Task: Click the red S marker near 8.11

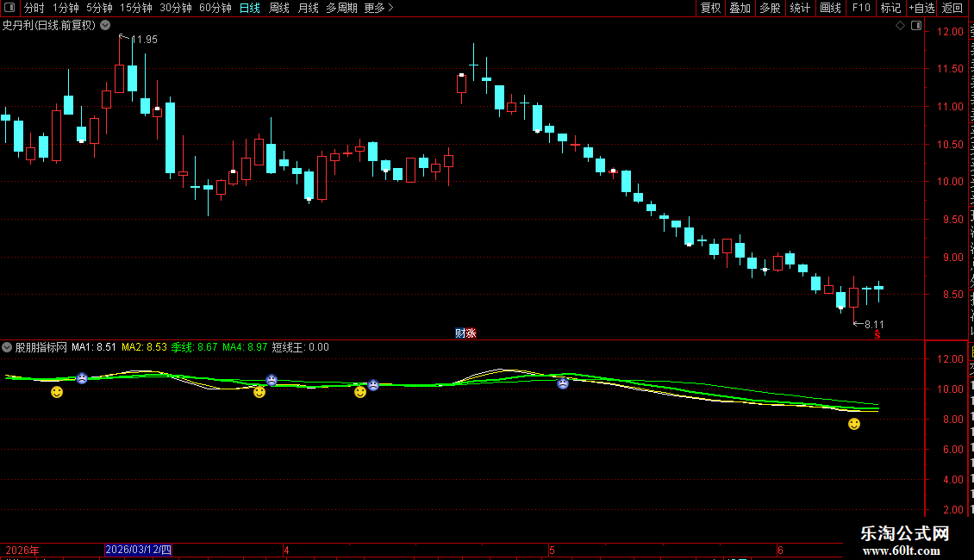Action: (877, 335)
